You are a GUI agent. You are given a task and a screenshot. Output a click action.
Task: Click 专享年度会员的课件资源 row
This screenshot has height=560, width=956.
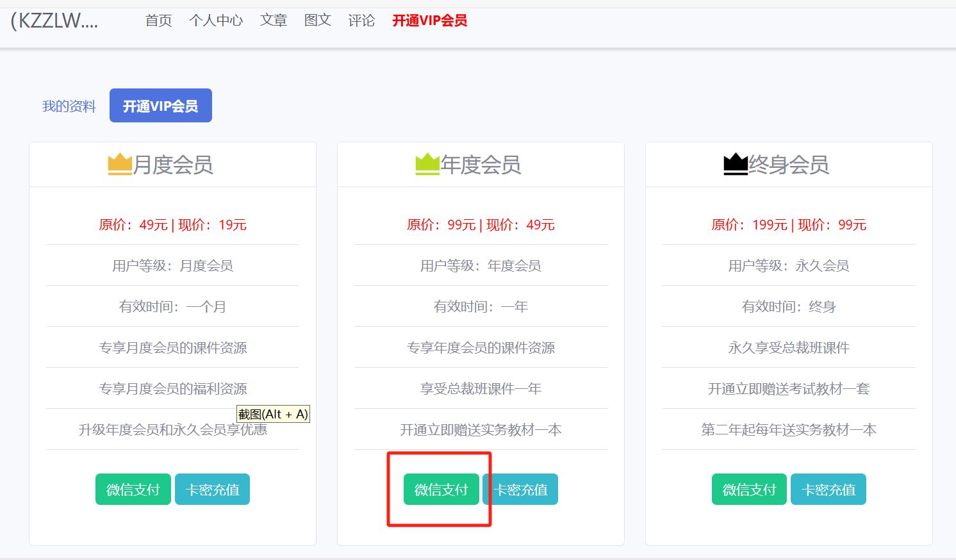(481, 347)
